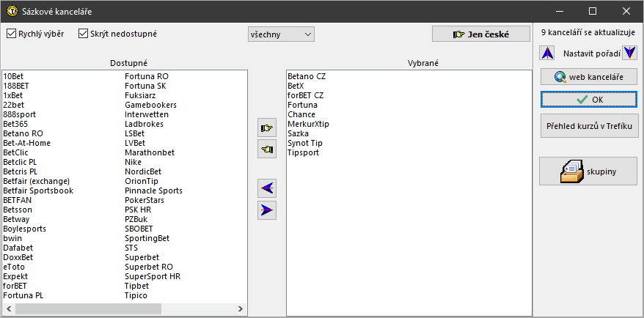Click the move-down arrow icon beside Nastavit pořadí
This screenshot has height=318, width=644.
click(x=629, y=53)
